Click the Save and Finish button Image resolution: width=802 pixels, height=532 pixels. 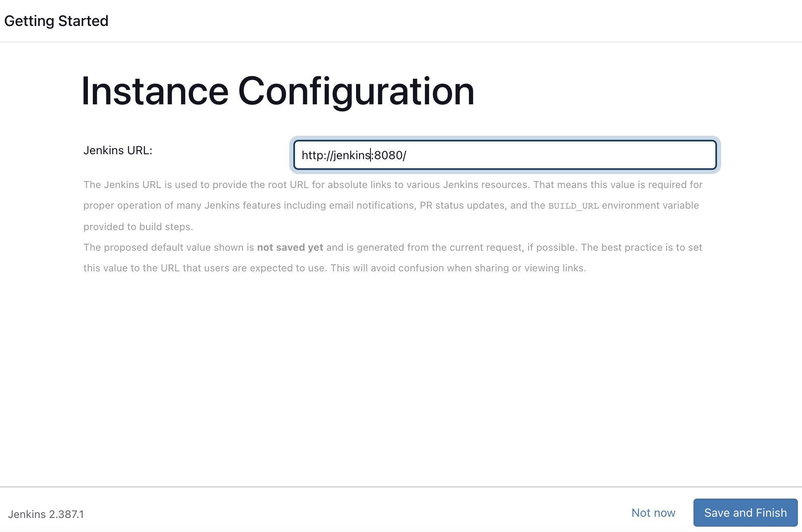coord(745,513)
